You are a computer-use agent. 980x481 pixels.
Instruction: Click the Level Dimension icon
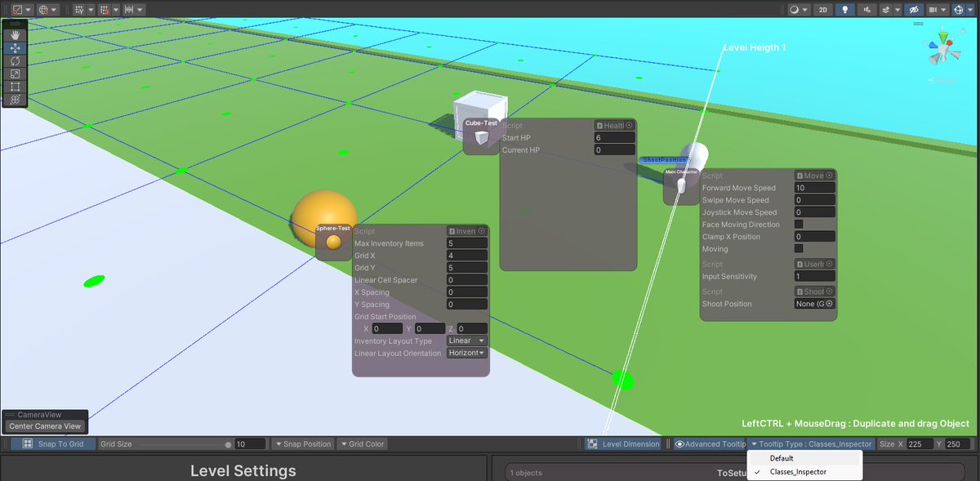pyautogui.click(x=593, y=444)
